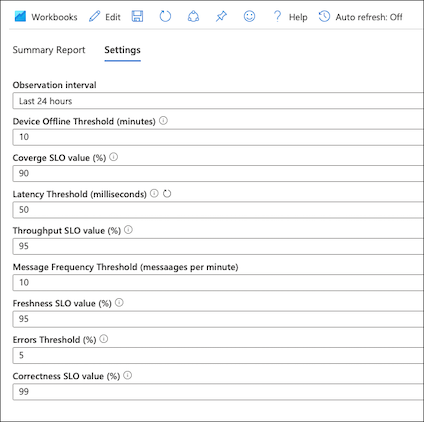Click the Edit toolbar text
Viewport: 424px width, 422px height.
pyautogui.click(x=113, y=17)
